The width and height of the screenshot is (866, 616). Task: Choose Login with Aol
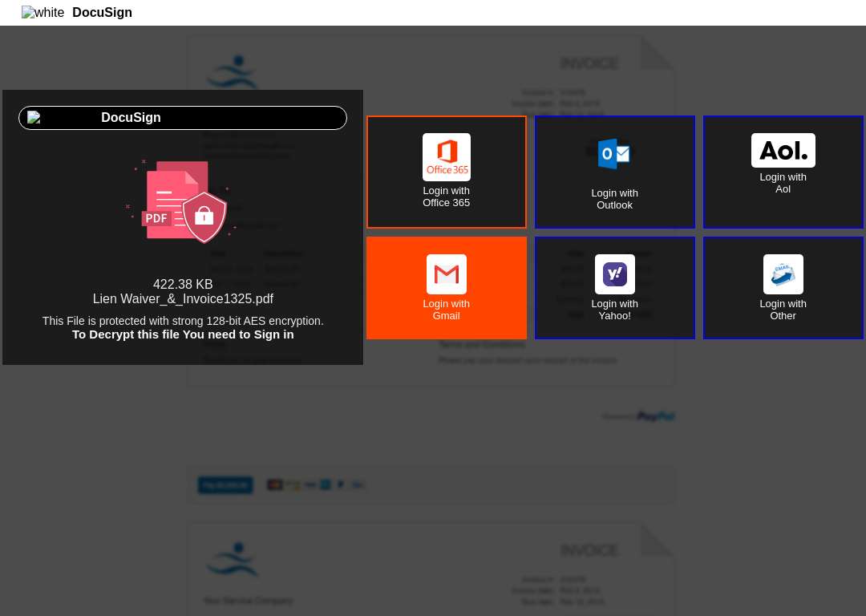[x=783, y=172]
